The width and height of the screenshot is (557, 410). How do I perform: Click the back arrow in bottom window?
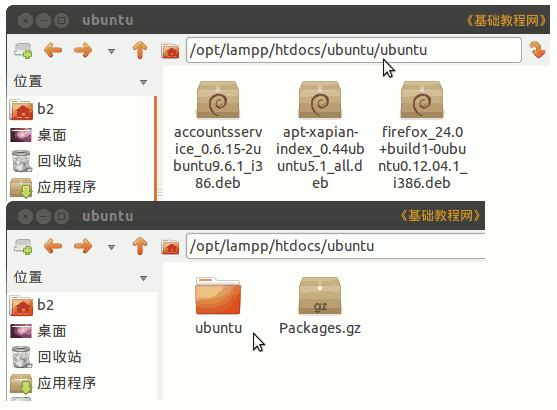click(x=53, y=246)
